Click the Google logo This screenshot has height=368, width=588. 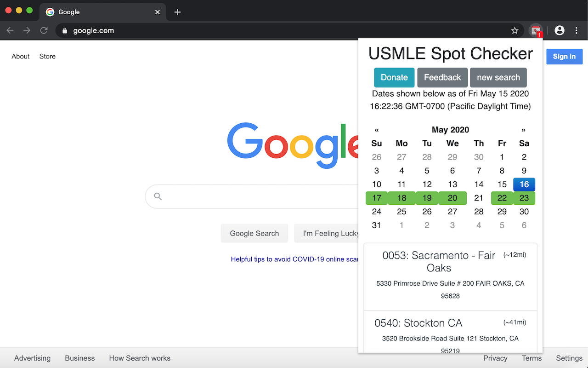(x=293, y=145)
